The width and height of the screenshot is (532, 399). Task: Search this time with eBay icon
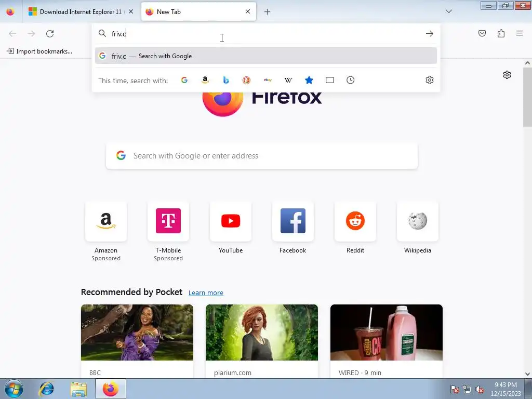coord(268,80)
